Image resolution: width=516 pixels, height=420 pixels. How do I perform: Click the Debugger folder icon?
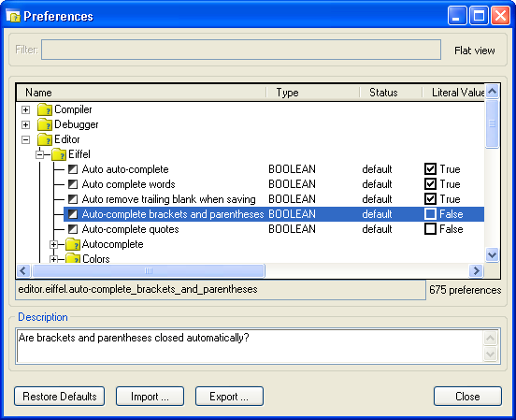45,124
